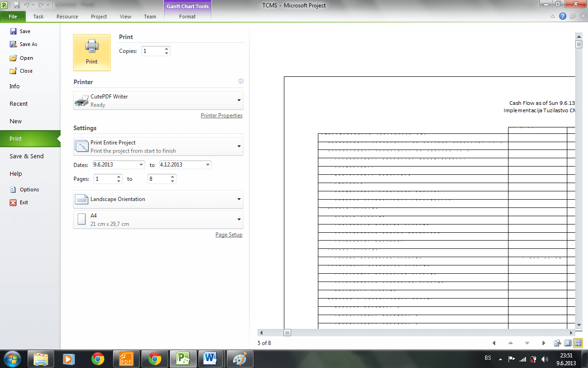
Task: Open the Paint taskbar icon
Action: (240, 359)
